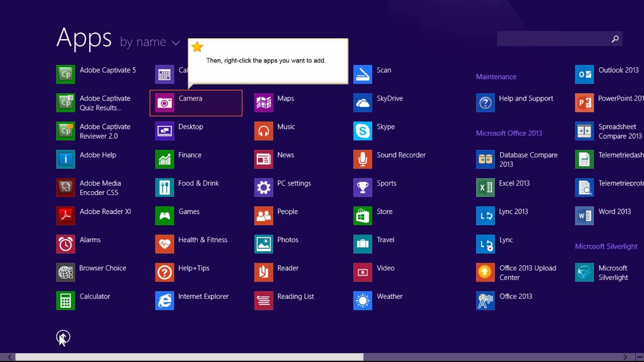
Task: Open the Sound Recorder microphone icon
Action: click(x=363, y=159)
